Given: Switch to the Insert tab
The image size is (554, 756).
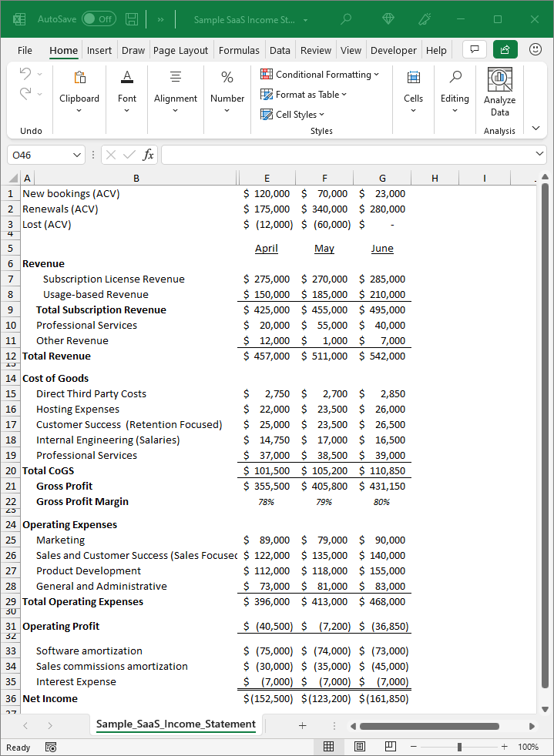Looking at the screenshot, I should [99, 50].
